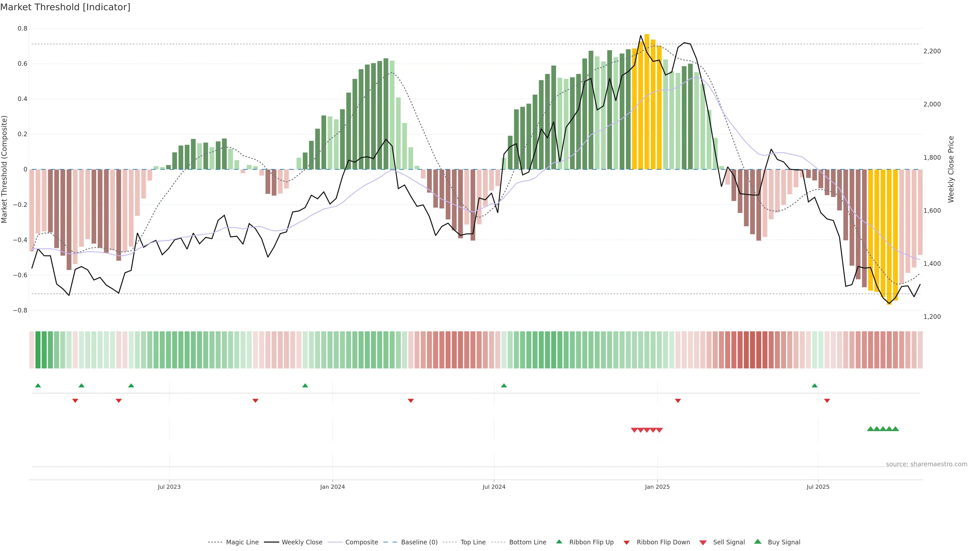Viewport: 980px width, 551px height.
Task: Click the Ribbon Flip Up marker before Jan 2024
Action: 305,386
